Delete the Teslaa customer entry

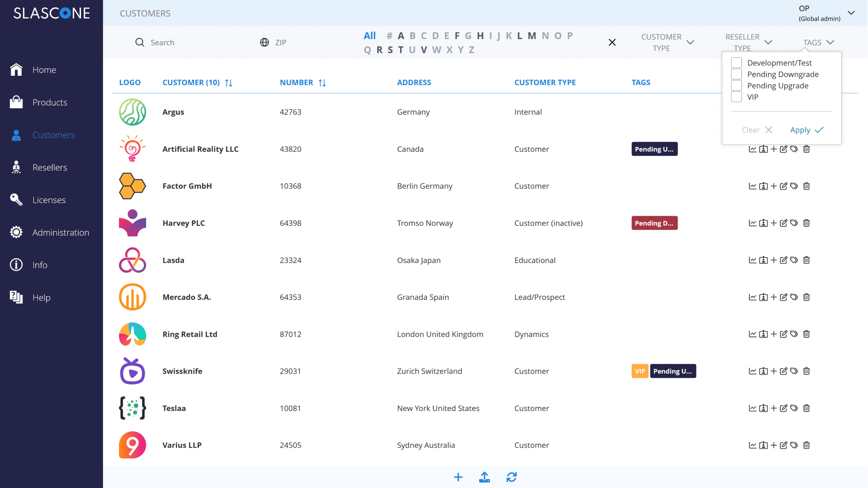point(806,408)
